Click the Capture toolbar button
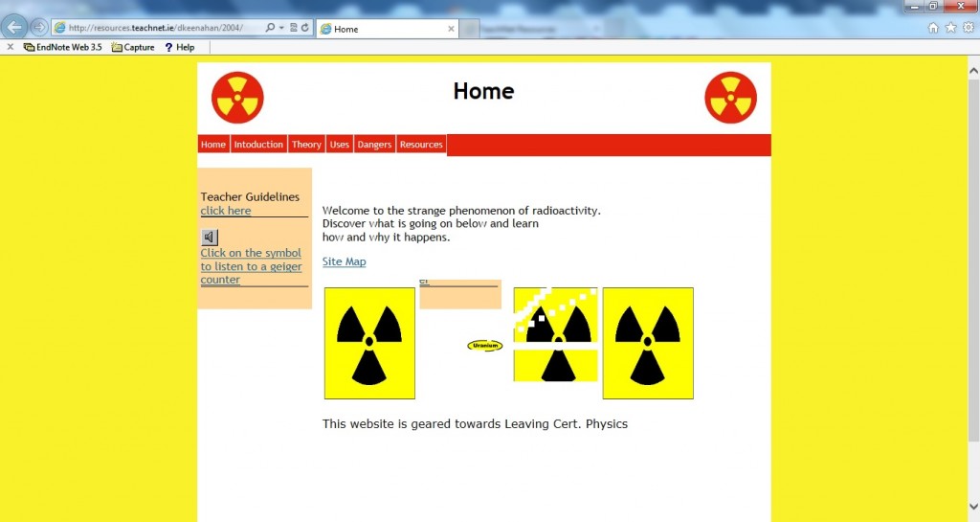This screenshot has height=522, width=980. [x=133, y=47]
